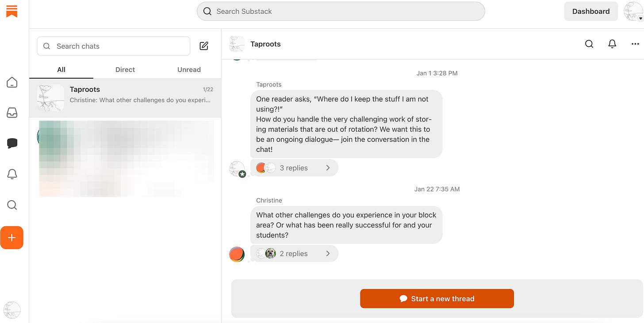Focus the Search Substack field
Screen dimensions: 644x323
(x=341, y=11)
